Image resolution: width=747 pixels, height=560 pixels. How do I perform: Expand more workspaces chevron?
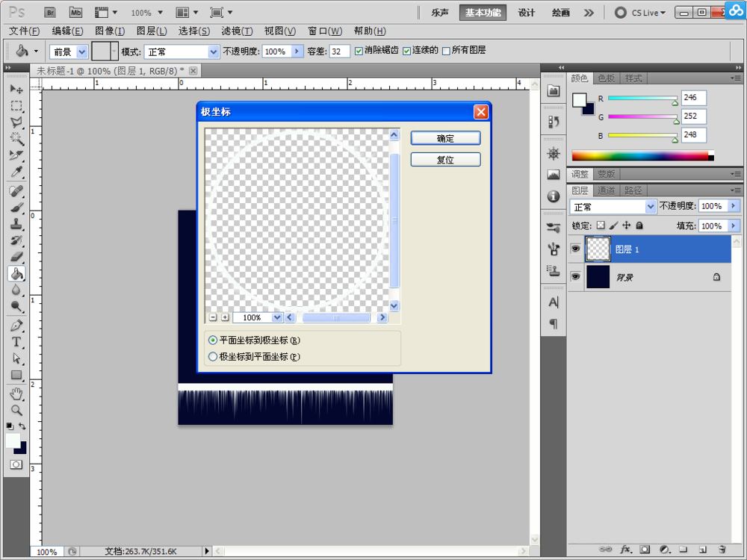(589, 13)
